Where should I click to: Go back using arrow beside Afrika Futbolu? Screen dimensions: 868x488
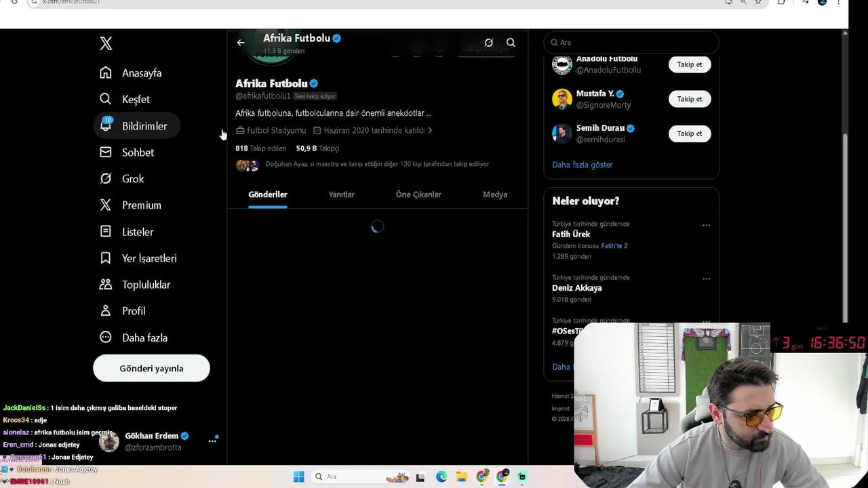pos(241,43)
